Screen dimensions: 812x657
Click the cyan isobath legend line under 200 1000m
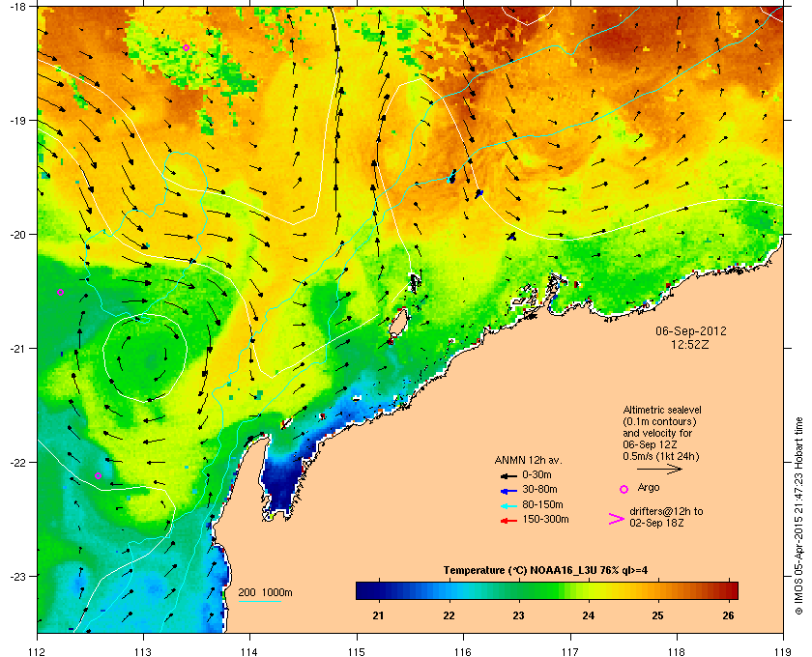pyautogui.click(x=259, y=602)
